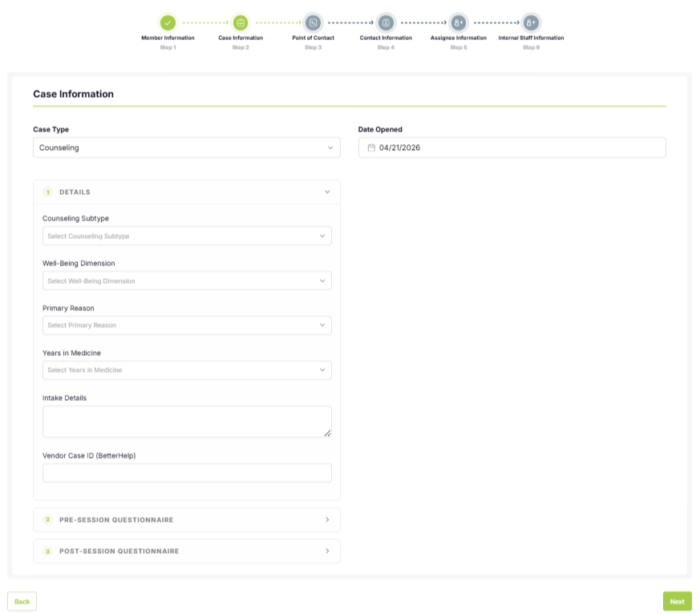Image resolution: width=700 pixels, height=614 pixels.
Task: Expand the Post-Session Questionnaire section
Action: pyautogui.click(x=187, y=551)
